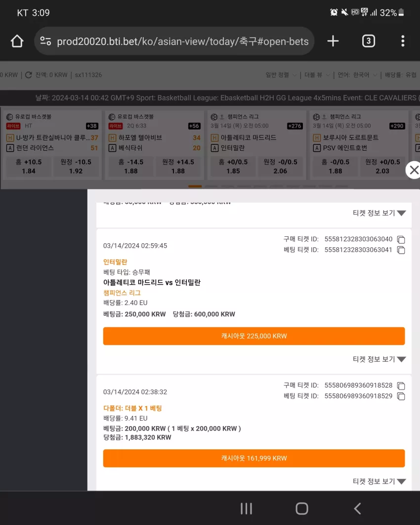The image size is (420, 525).
Task: Click 다폴더: 더블 X 1 베팅 heading
Action: (132, 408)
